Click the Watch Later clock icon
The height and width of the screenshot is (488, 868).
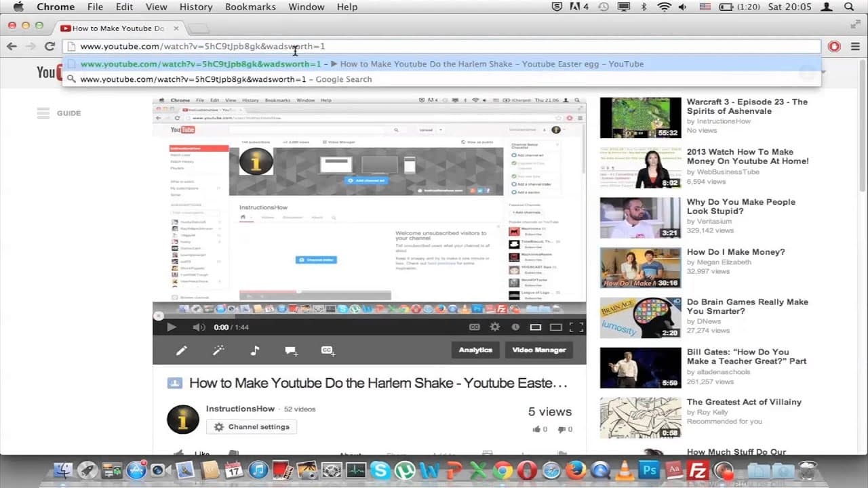515,327
